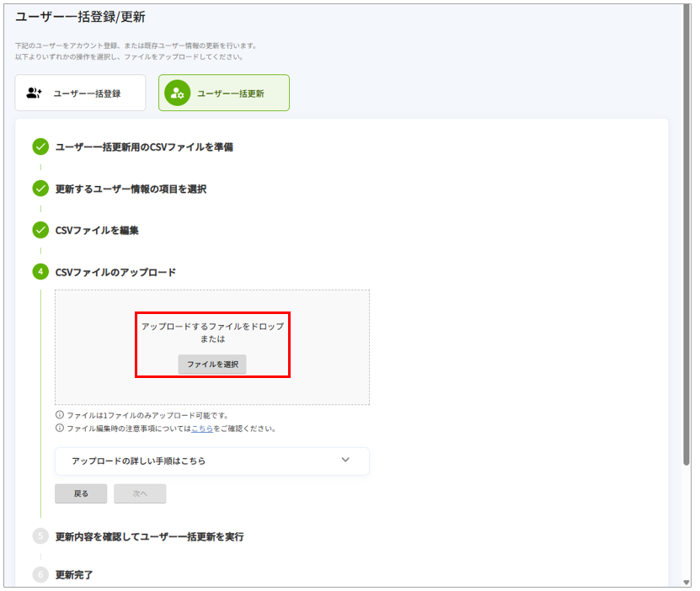This screenshot has height=591, width=700.
Task: Click the add-users icon in ユーザー一括登録
Action: [34, 93]
